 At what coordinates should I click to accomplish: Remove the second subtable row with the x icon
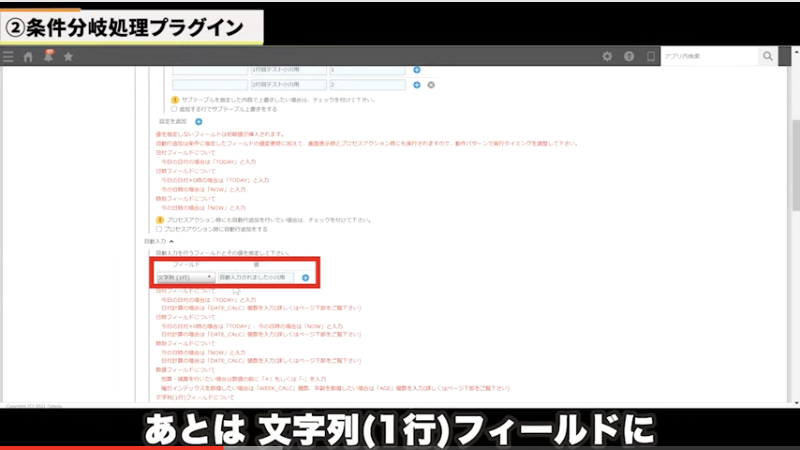[431, 86]
